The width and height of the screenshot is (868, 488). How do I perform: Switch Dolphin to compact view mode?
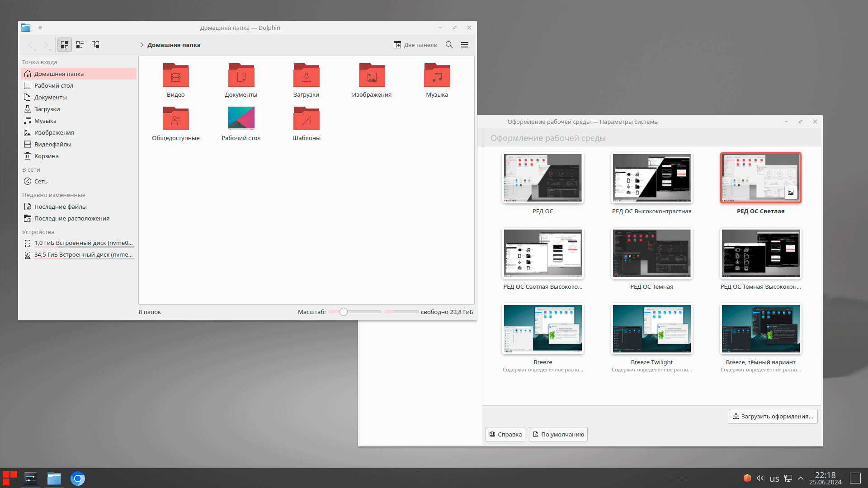pyautogui.click(x=80, y=45)
